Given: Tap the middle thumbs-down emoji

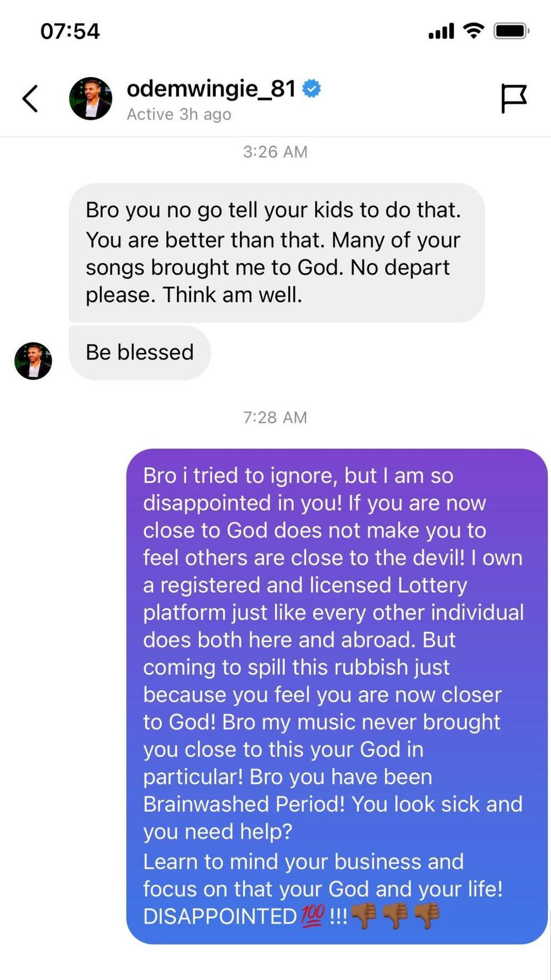Looking at the screenshot, I should click(x=395, y=915).
